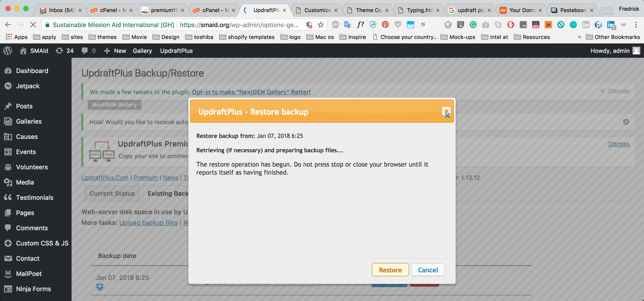Image resolution: width=644 pixels, height=301 pixels.
Task: Open Comments in the sidebar
Action: (x=32, y=228)
